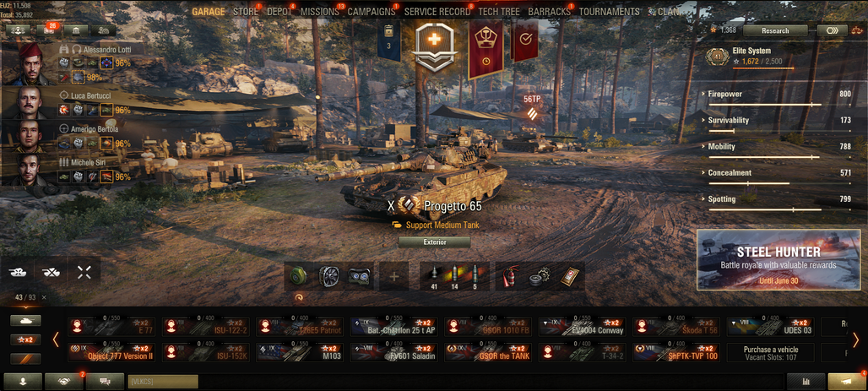Image resolution: width=868 pixels, height=391 pixels.
Task: Add equipment in the empty plus slot
Action: [394, 276]
